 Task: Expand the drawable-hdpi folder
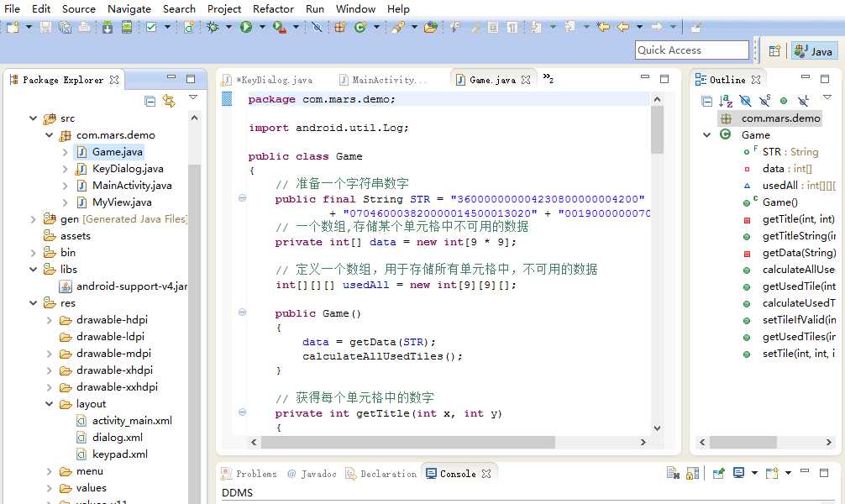pos(49,320)
